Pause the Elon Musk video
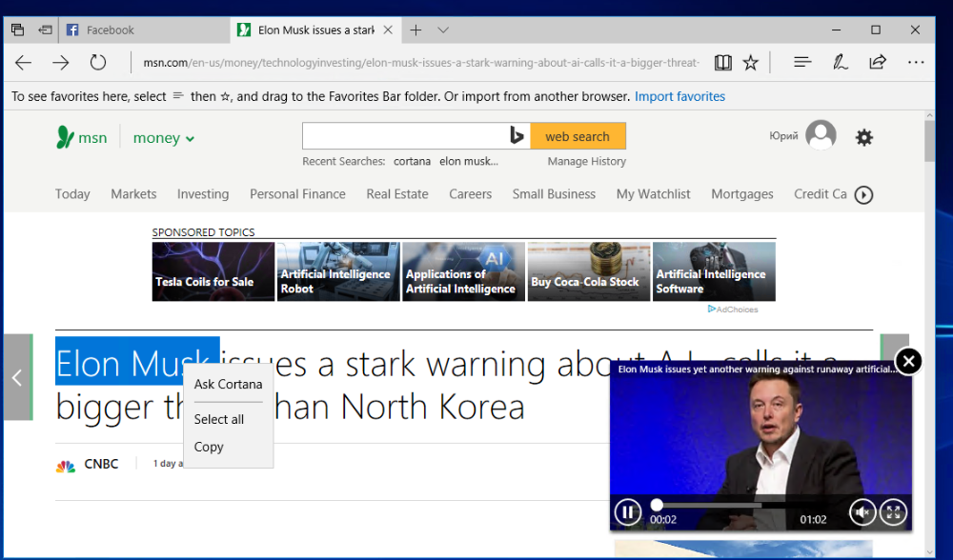 [x=627, y=512]
